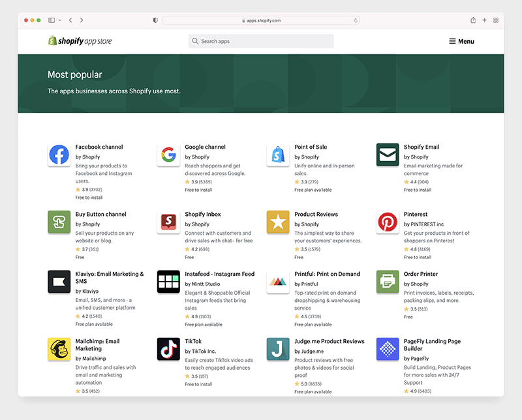Open the Shopify Email title link

coord(422,147)
